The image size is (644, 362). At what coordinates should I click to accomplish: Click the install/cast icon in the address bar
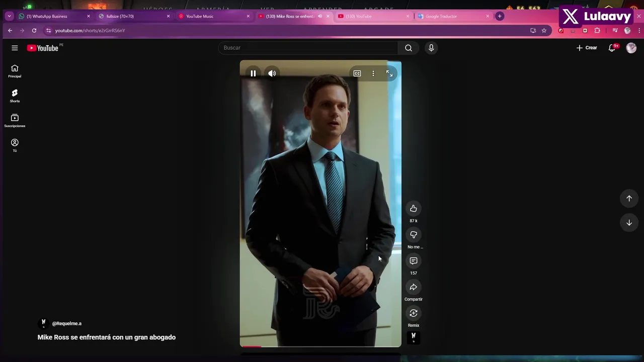coord(533,31)
